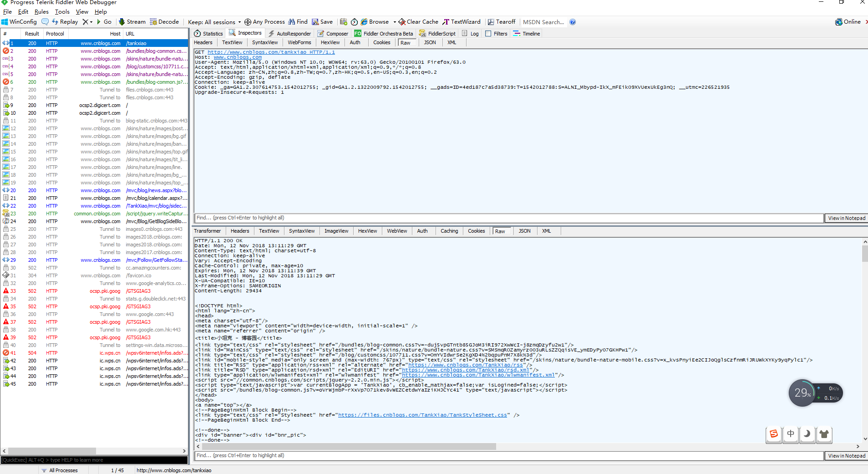The height and width of the screenshot is (474, 868).
Task: Open the TextWizard tool
Action: (x=462, y=22)
